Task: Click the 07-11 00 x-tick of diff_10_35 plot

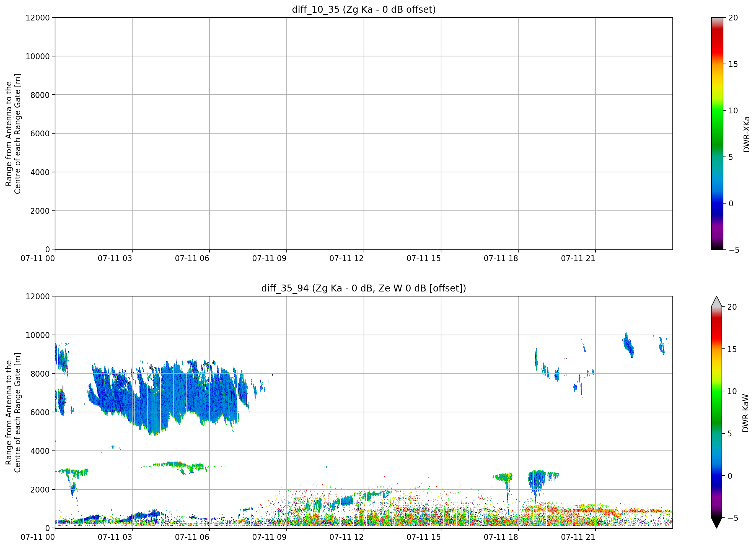Action: (38, 259)
